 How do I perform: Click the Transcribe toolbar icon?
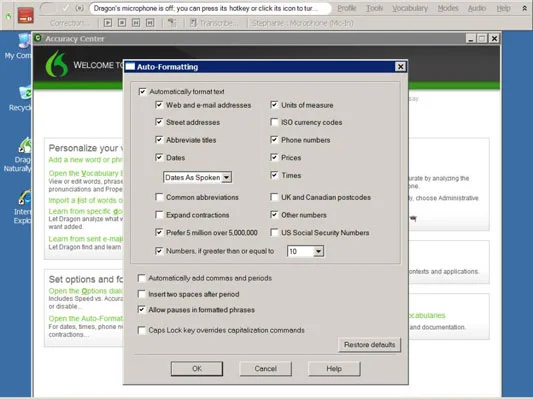click(x=193, y=23)
